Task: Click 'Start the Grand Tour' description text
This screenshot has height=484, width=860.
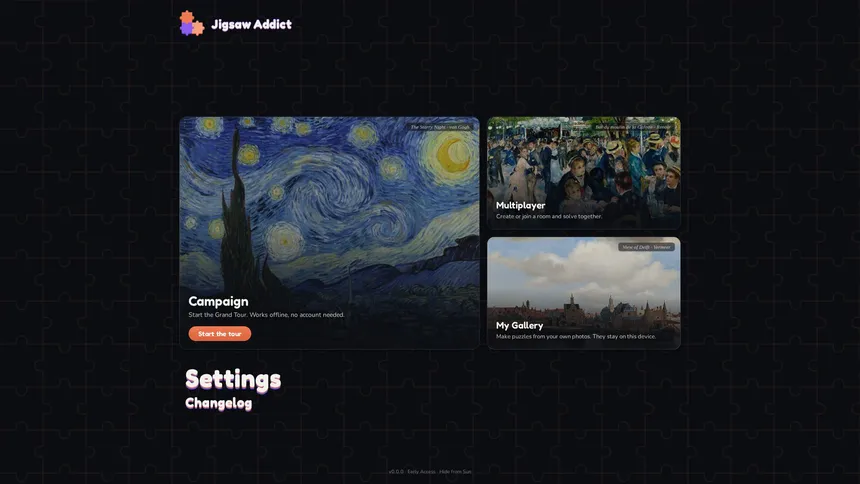Action: tap(267, 315)
